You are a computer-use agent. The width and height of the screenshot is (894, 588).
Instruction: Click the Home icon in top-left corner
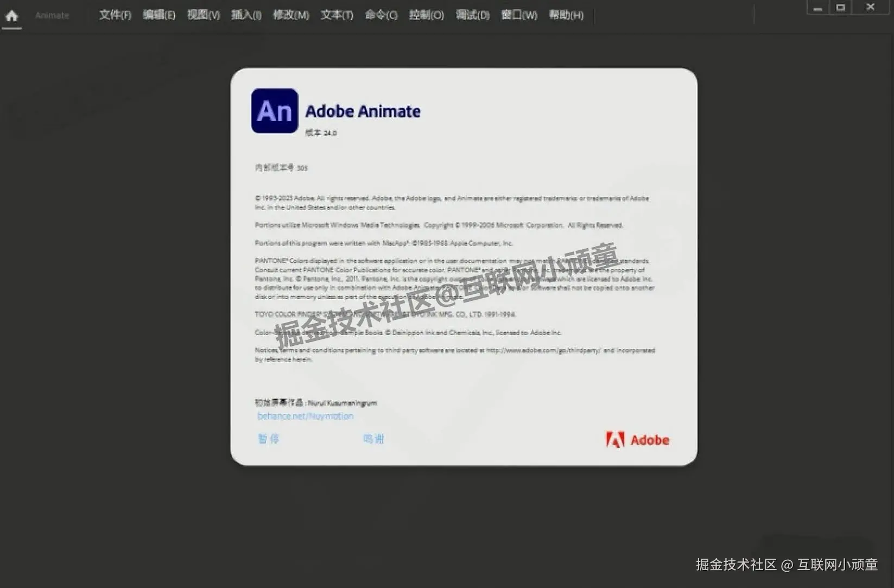[11, 16]
